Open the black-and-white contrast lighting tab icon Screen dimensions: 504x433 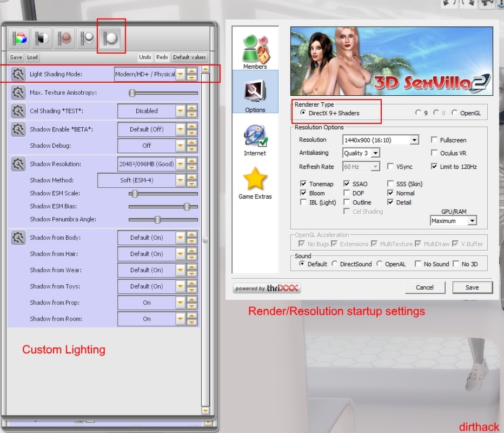coord(42,38)
